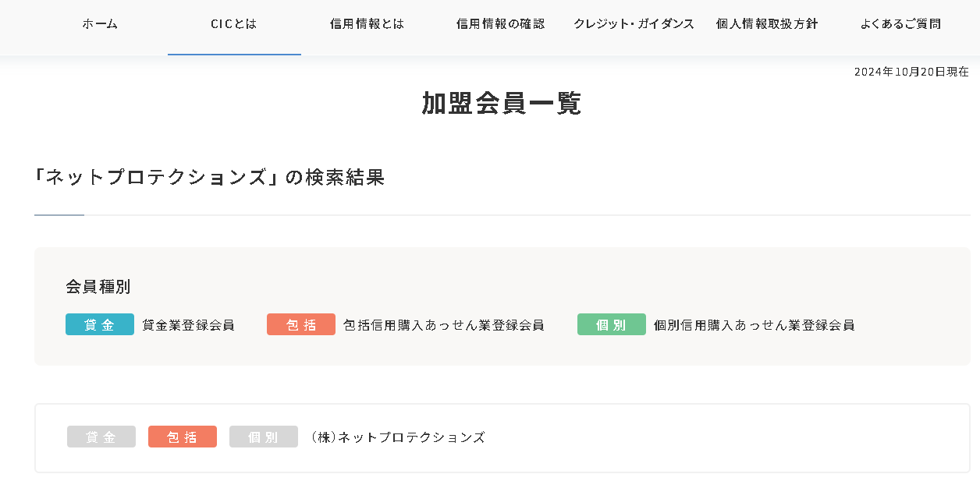Click the 個別信用購入あっせん業登録会員 legend label
The height and width of the screenshot is (481, 980).
pyautogui.click(x=754, y=325)
